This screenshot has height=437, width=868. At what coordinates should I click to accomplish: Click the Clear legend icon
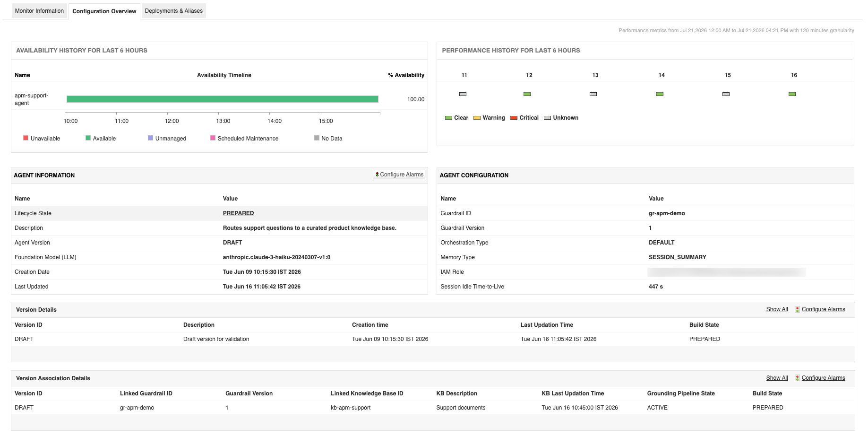448,118
